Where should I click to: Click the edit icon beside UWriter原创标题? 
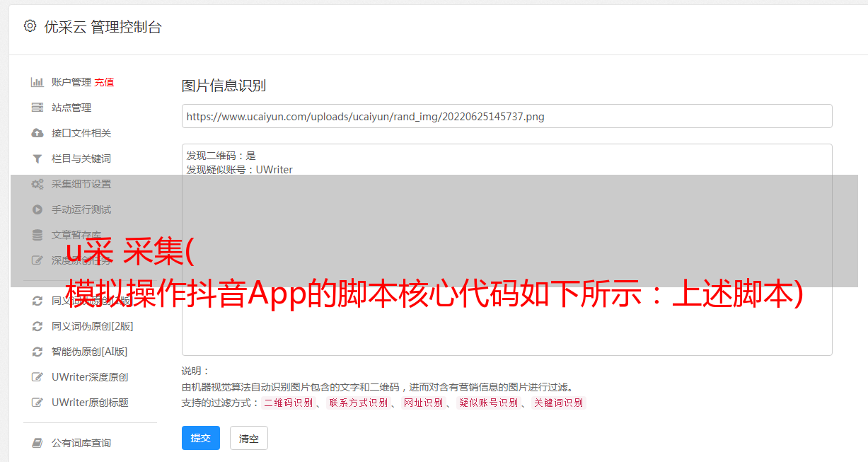[37, 403]
